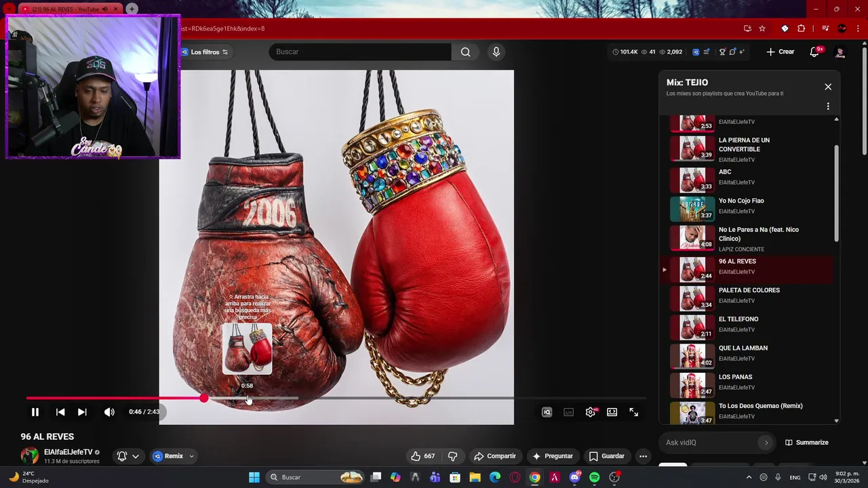
Task: Like the video (667)
Action: [422, 456]
